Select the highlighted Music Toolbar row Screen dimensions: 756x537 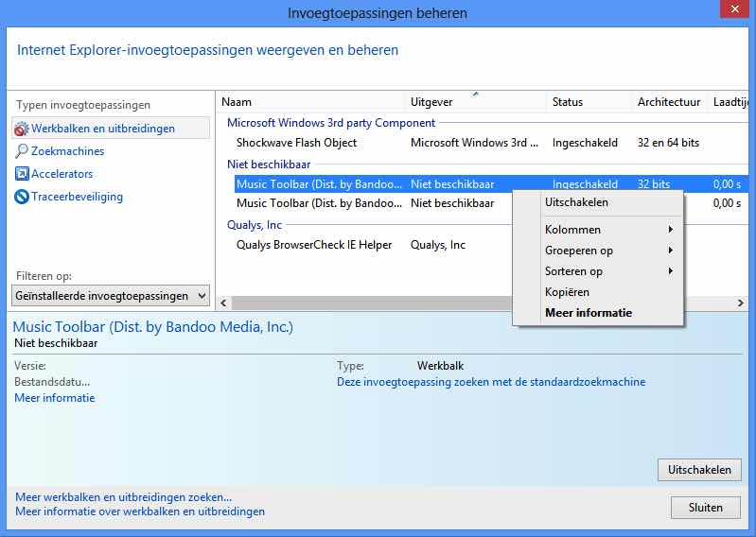491,184
